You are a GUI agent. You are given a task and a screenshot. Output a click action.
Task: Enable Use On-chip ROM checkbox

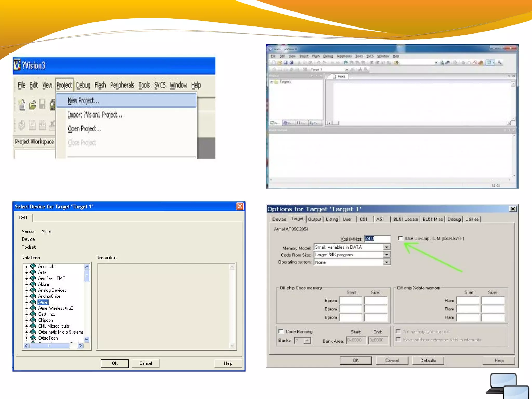click(401, 238)
